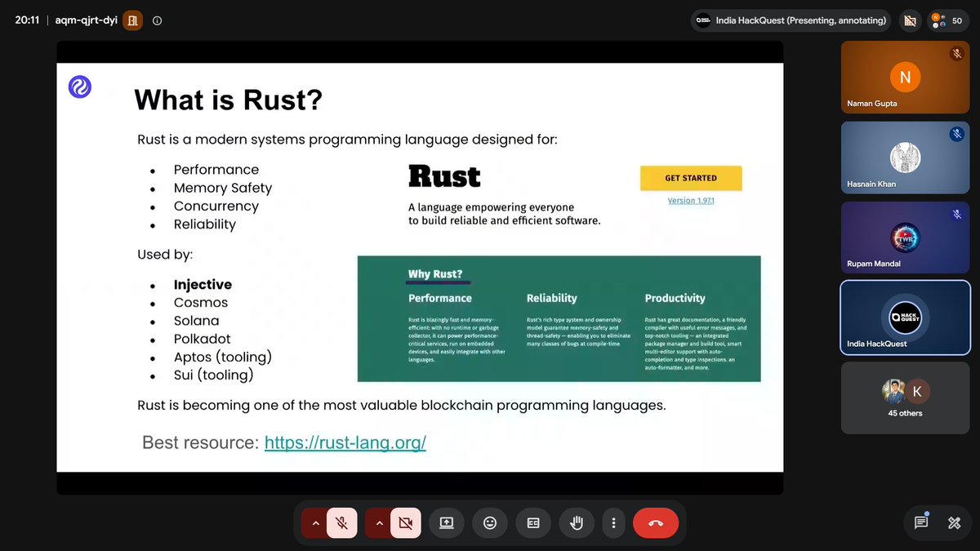980x551 pixels.
Task: Click the meeting code aqm-qjrt-dyi
Action: click(86, 21)
